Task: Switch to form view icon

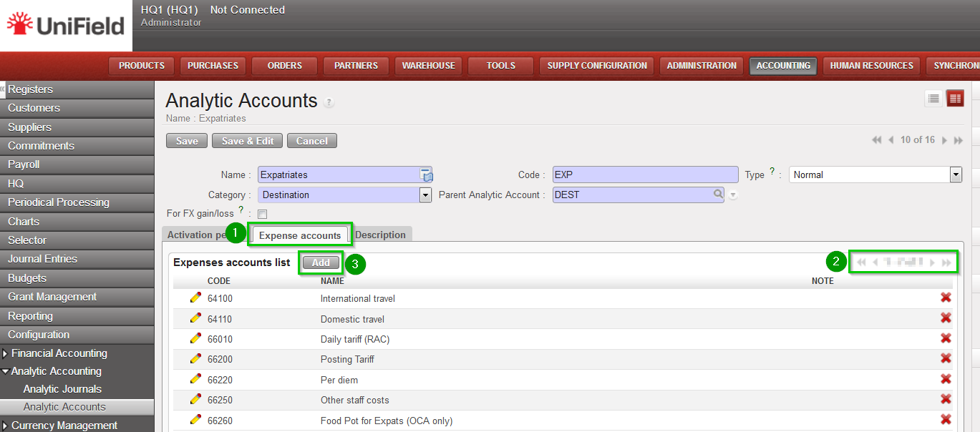Action: [x=955, y=99]
